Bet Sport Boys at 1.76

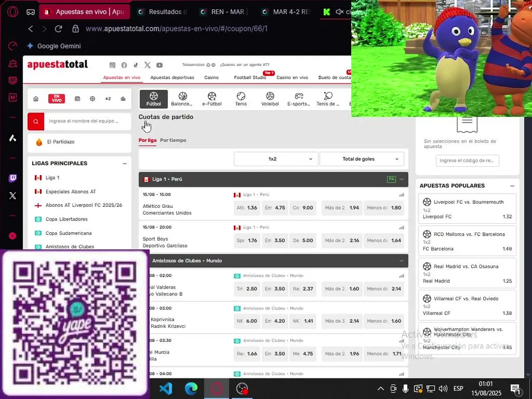point(247,240)
